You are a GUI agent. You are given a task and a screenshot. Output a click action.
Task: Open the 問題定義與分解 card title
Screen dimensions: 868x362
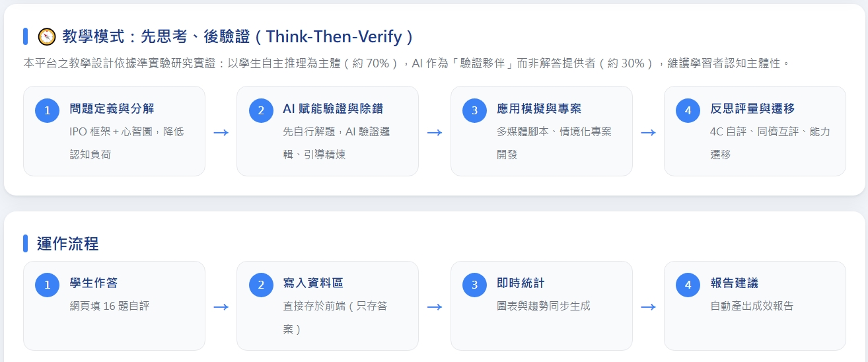coord(112,108)
